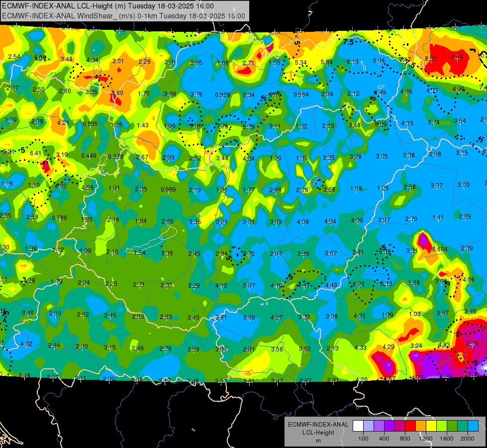Click the 7.5 contour label near the top
Screen dimensions: 487x448
pos(348,42)
